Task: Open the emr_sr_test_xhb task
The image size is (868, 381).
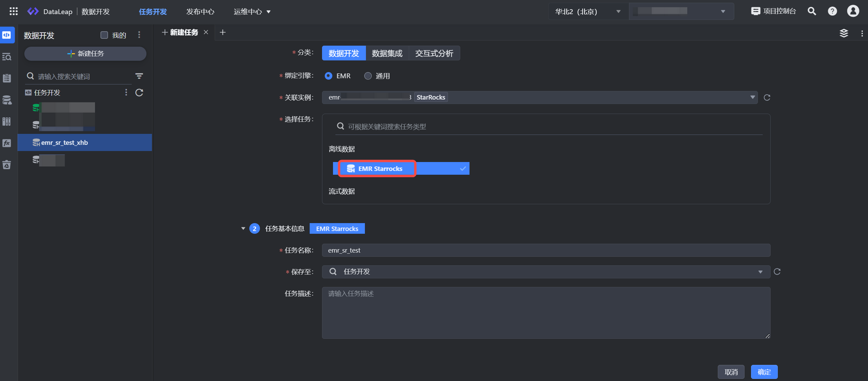Action: click(85, 142)
